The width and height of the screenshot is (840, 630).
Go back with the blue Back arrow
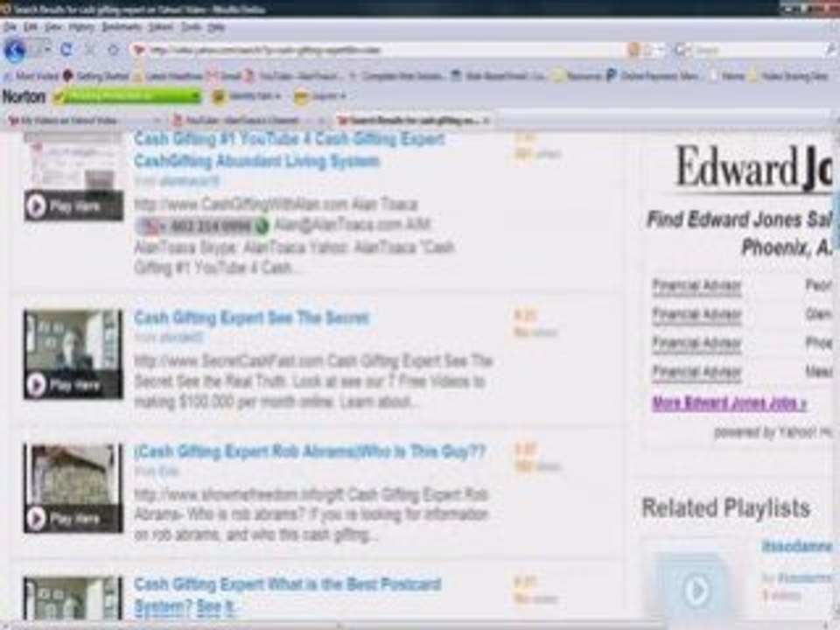(x=15, y=51)
